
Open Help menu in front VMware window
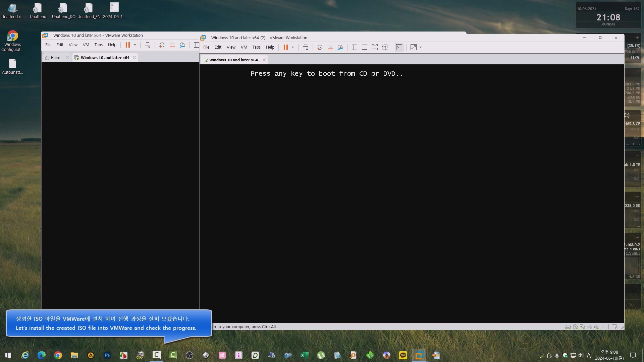coord(270,47)
